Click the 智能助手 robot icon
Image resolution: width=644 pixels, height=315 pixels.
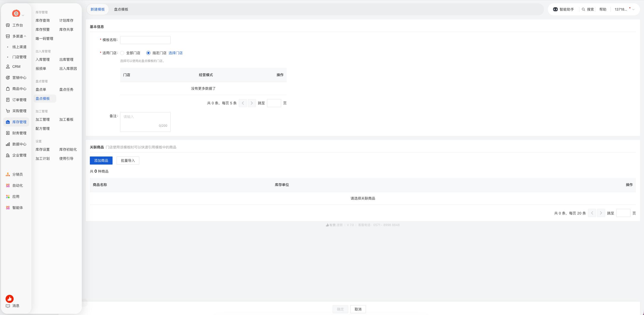click(x=555, y=9)
